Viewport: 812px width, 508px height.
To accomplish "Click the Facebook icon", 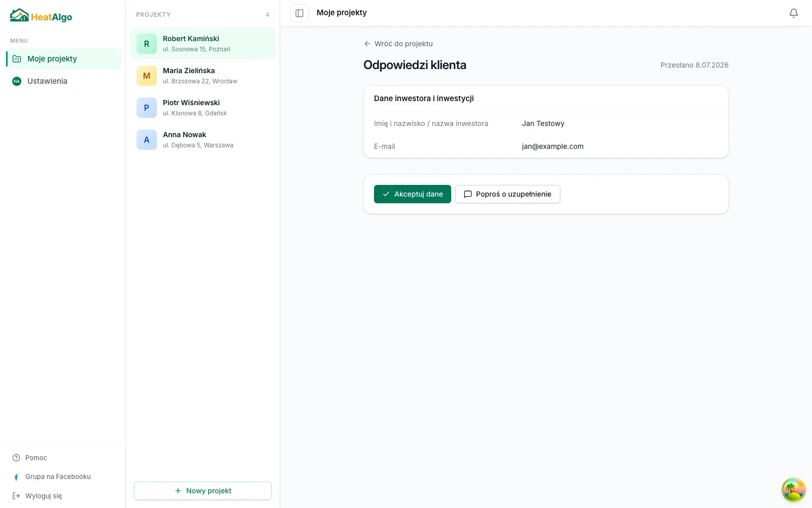I will coord(16,477).
